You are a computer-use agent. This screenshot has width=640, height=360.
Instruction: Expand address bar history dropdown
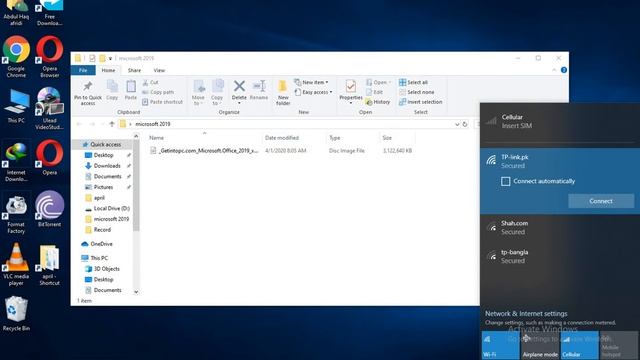457,124
